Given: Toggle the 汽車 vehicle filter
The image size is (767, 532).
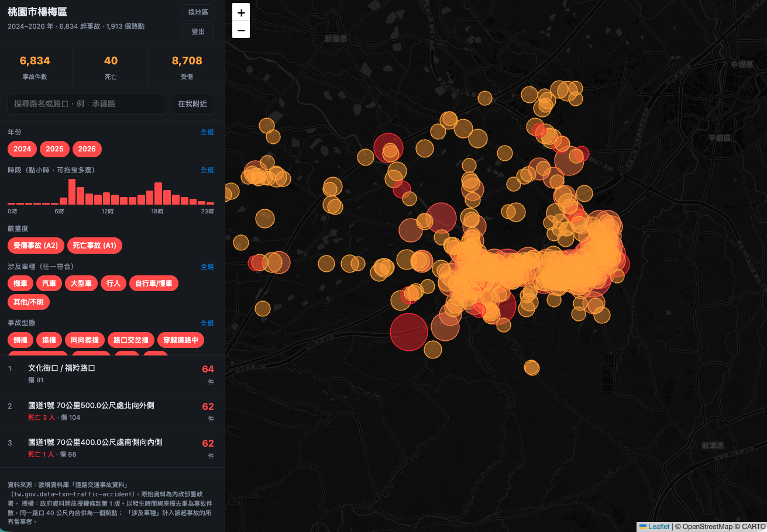Looking at the screenshot, I should click(49, 284).
